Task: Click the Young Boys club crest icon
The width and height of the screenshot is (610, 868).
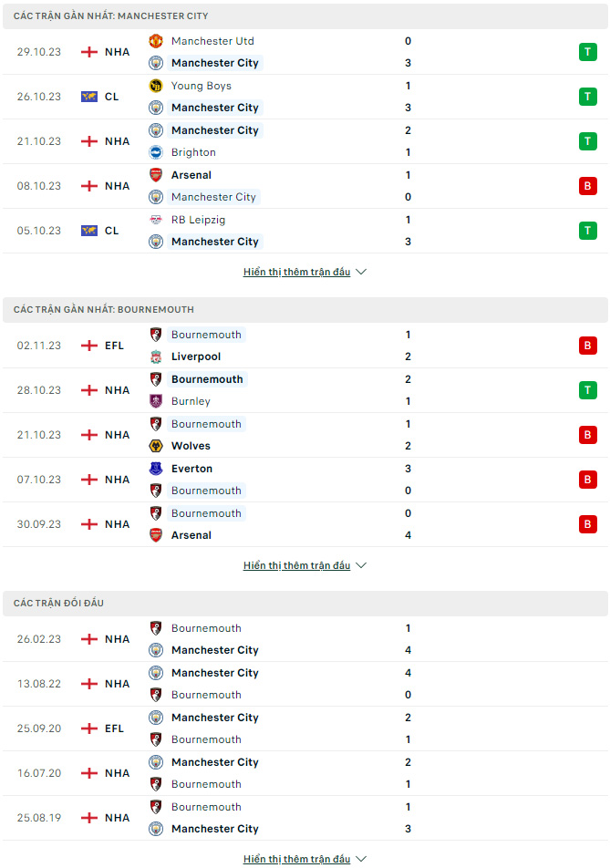Action: coord(156,86)
